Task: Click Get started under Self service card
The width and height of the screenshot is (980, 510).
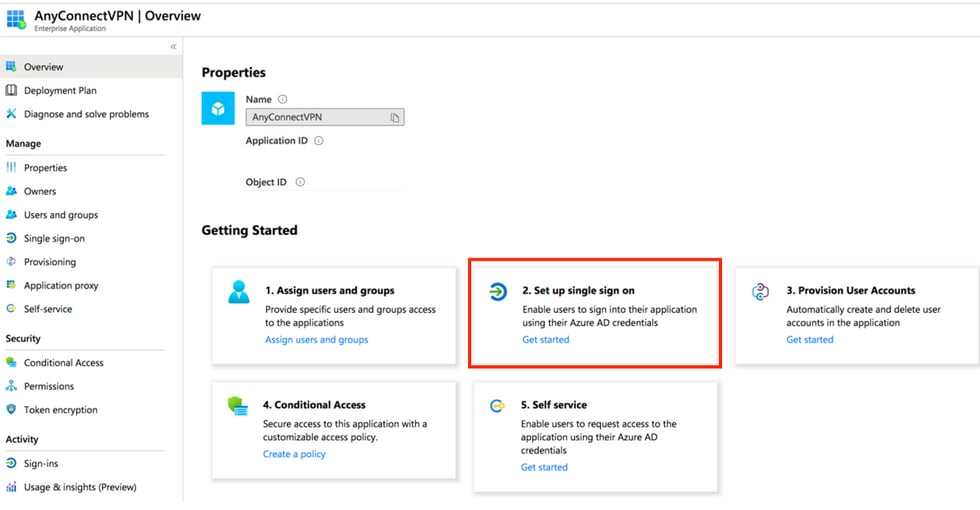Action: coord(544,467)
